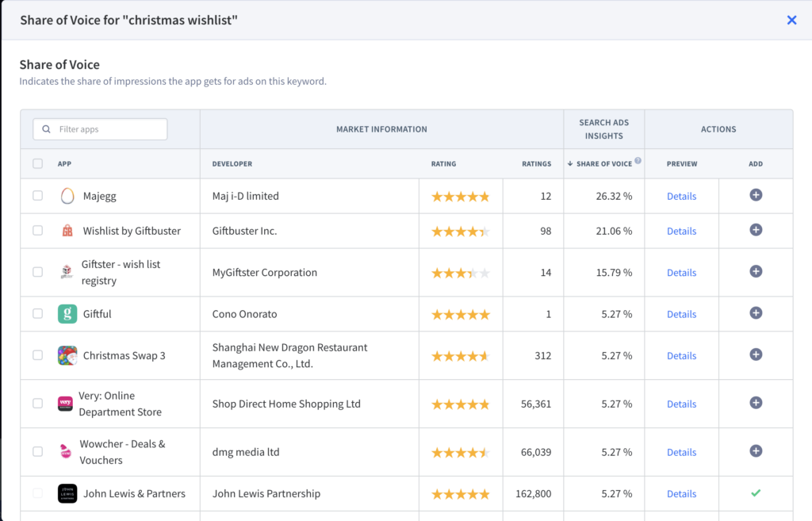This screenshot has width=812, height=521.
Task: Select the Giftful row checkbox
Action: pyautogui.click(x=38, y=313)
